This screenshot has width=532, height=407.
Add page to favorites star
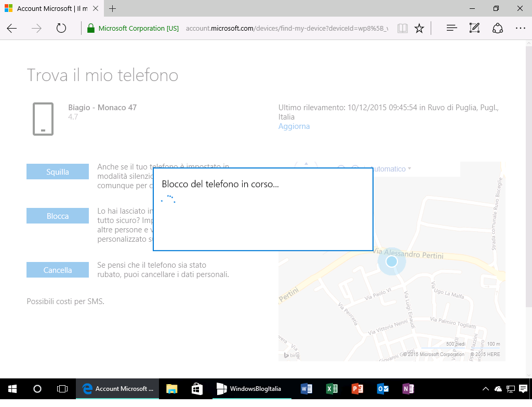(x=419, y=28)
